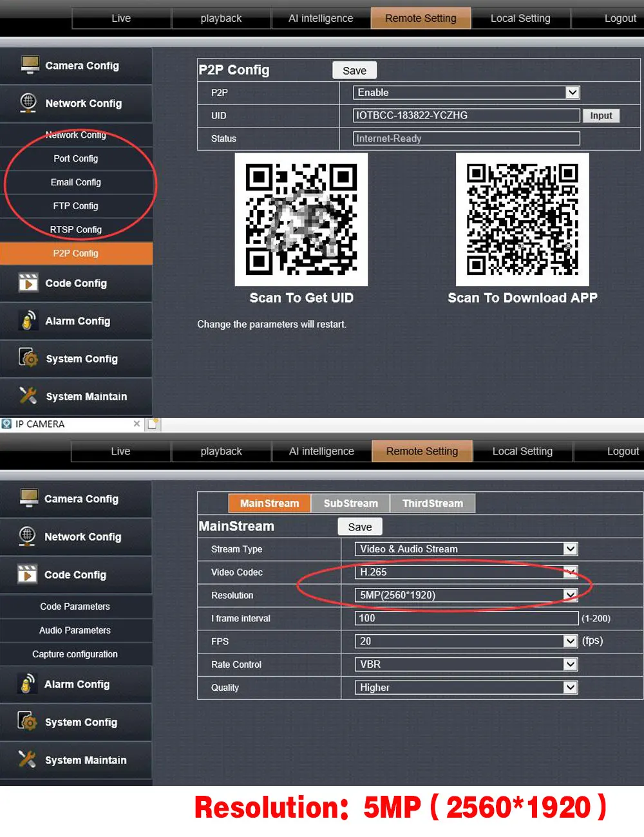The image size is (644, 837).
Task: Open a new browser tab next to IP CAMERA
Action: 153,424
